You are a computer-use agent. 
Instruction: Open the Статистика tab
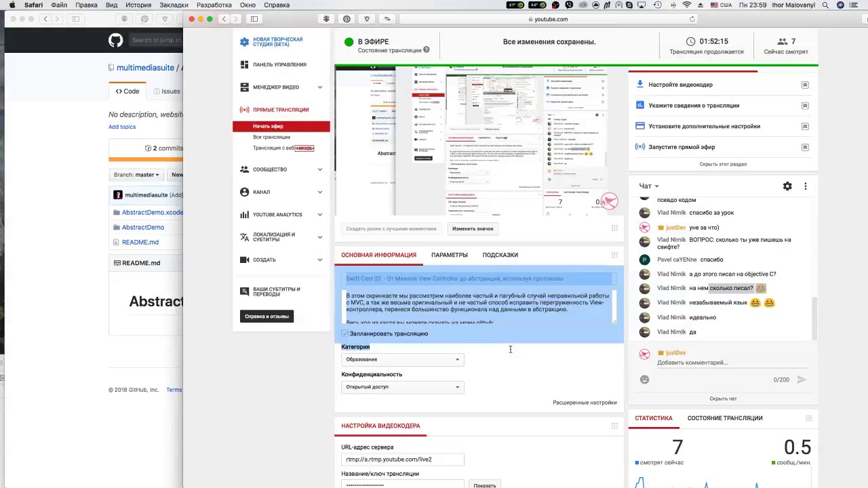click(x=654, y=418)
